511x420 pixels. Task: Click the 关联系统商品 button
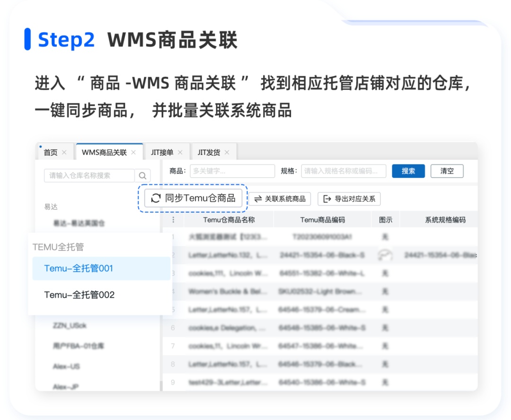tap(280, 199)
